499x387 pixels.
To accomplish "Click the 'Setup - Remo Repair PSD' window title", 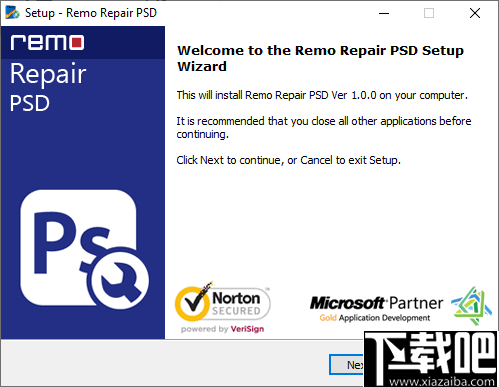I will (x=91, y=13).
